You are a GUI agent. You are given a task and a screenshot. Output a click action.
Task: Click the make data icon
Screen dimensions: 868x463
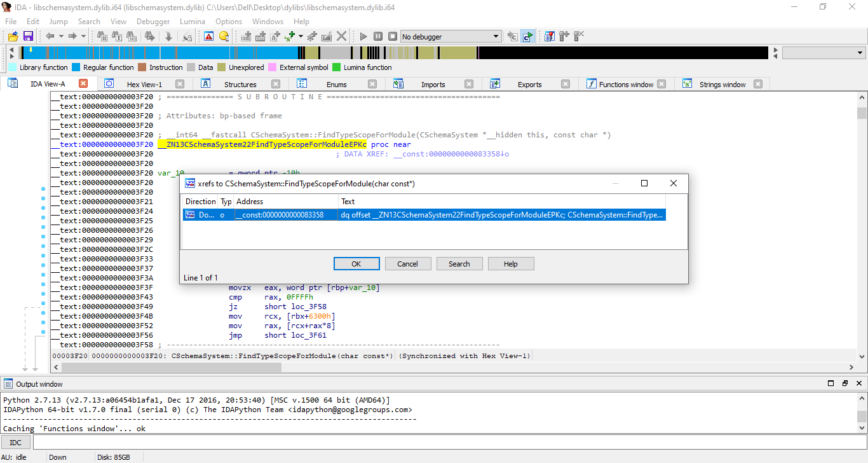pyautogui.click(x=261, y=36)
